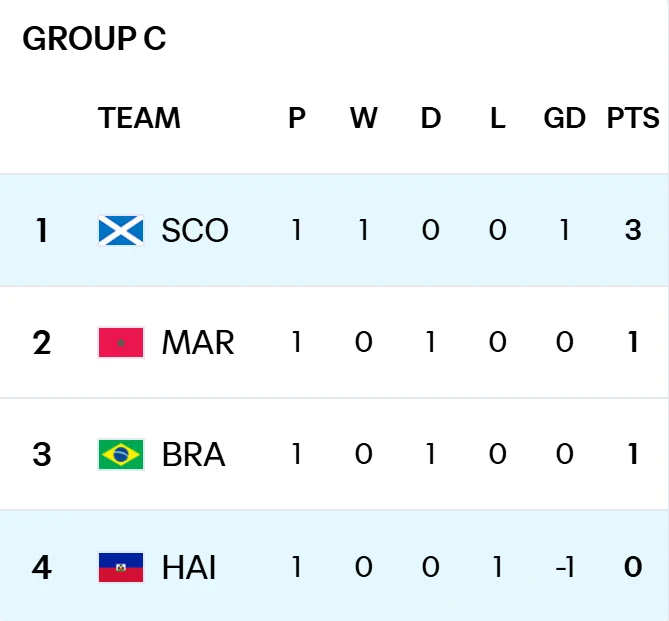The width and height of the screenshot is (669, 621).
Task: Click the TEAM column header
Action: [139, 118]
